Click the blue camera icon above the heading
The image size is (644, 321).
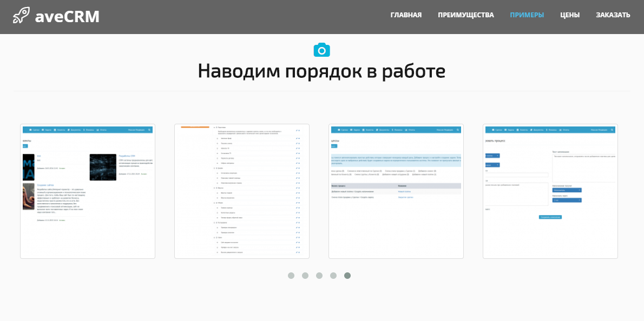(323, 50)
